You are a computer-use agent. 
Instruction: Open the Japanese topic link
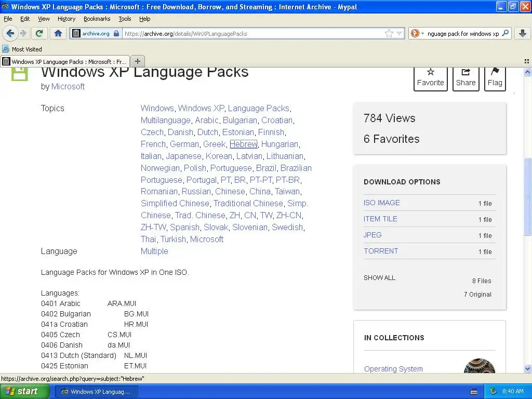[x=183, y=156]
